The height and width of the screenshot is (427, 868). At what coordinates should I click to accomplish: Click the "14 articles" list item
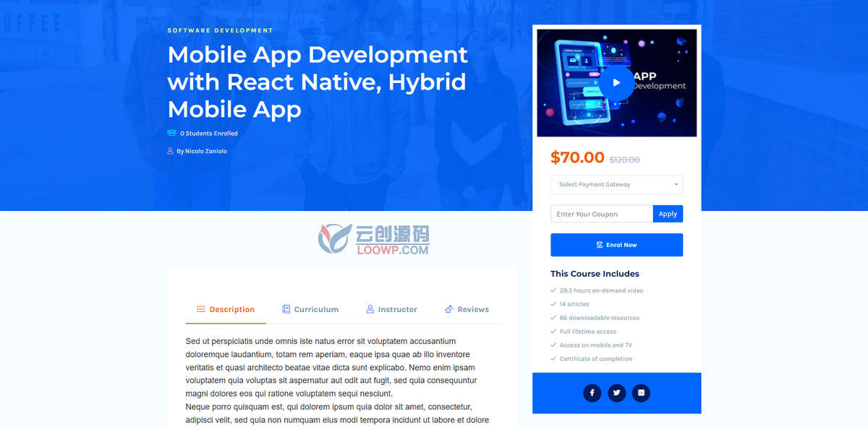point(574,304)
